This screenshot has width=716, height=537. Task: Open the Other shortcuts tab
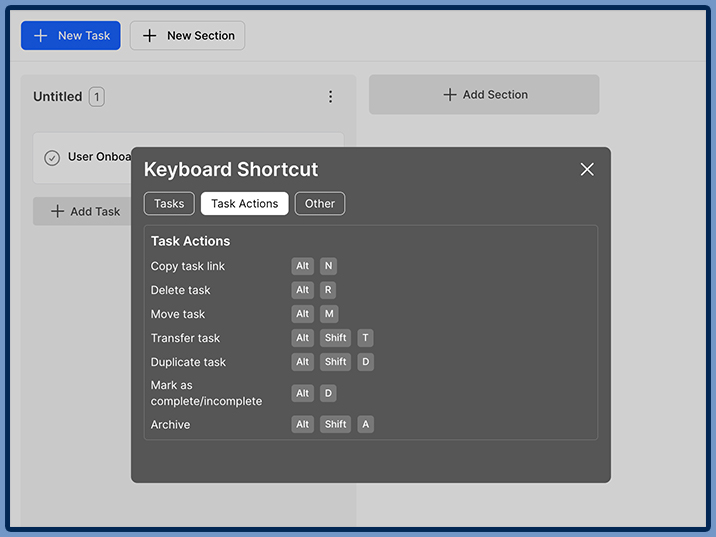(x=320, y=204)
